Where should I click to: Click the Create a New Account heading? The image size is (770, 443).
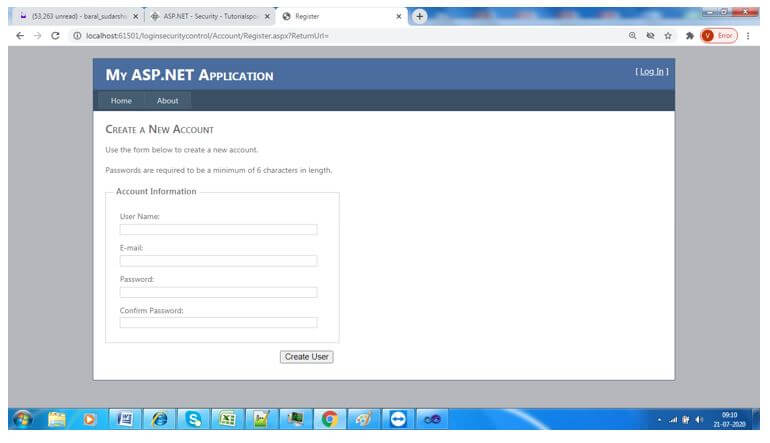(160, 130)
